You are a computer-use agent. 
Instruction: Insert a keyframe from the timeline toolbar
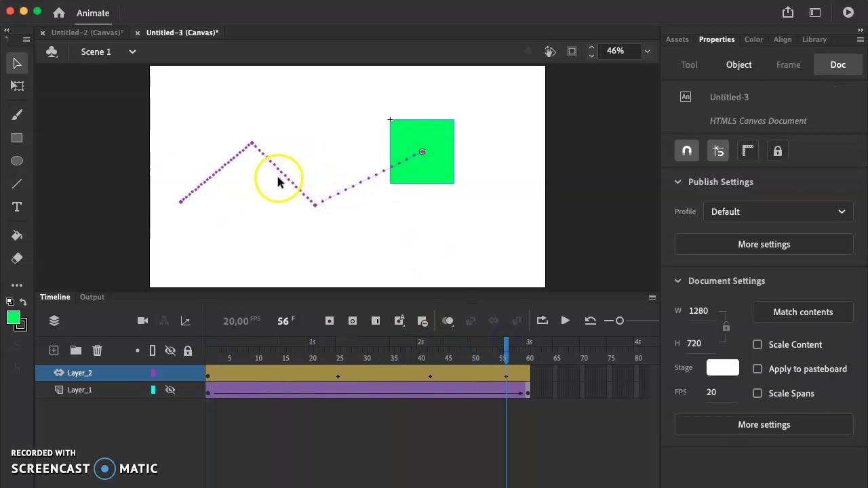[330, 321]
